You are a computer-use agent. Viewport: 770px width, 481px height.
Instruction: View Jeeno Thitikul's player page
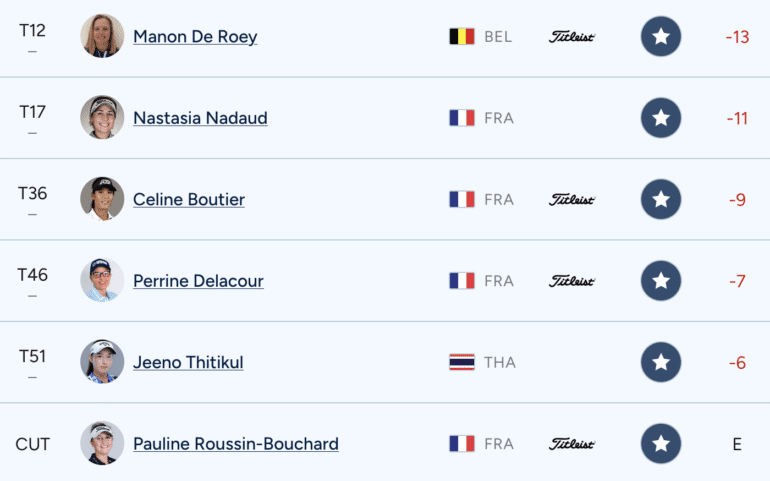pos(188,363)
